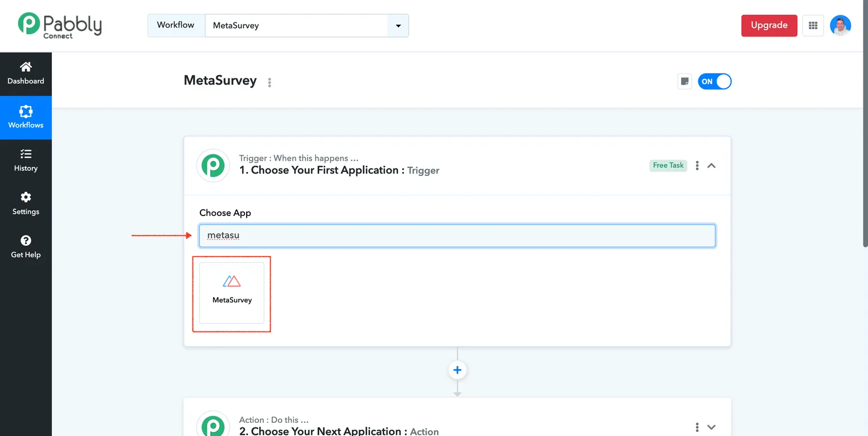Expand the action step chevron
This screenshot has height=436, width=868.
tap(712, 427)
